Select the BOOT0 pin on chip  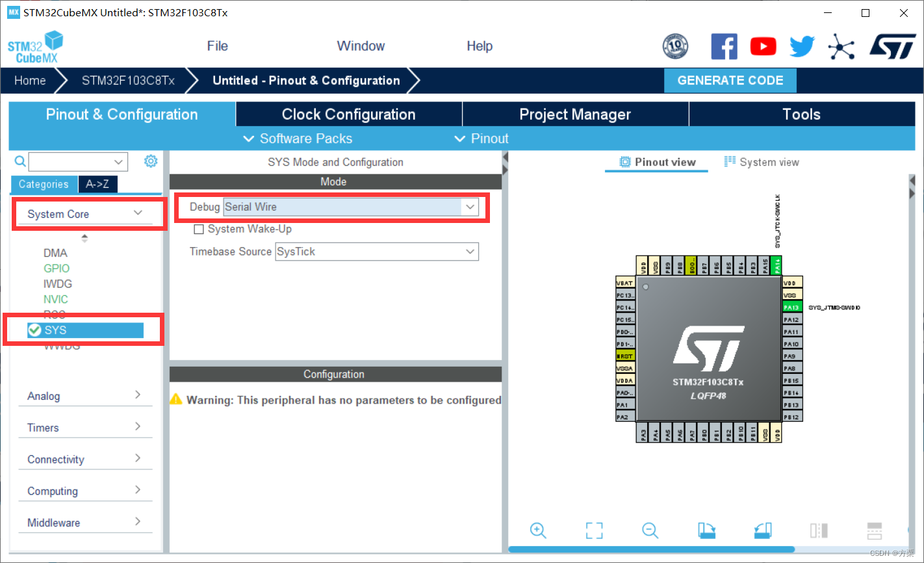pyautogui.click(x=692, y=265)
